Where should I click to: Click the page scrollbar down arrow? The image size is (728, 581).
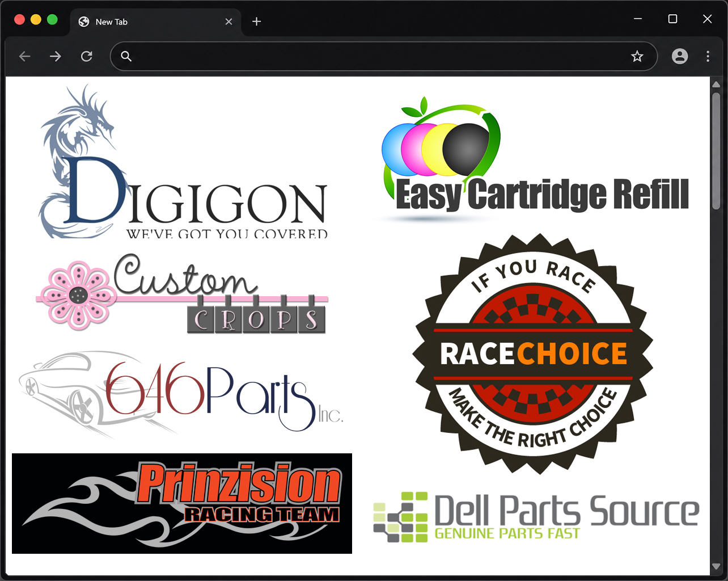point(716,567)
